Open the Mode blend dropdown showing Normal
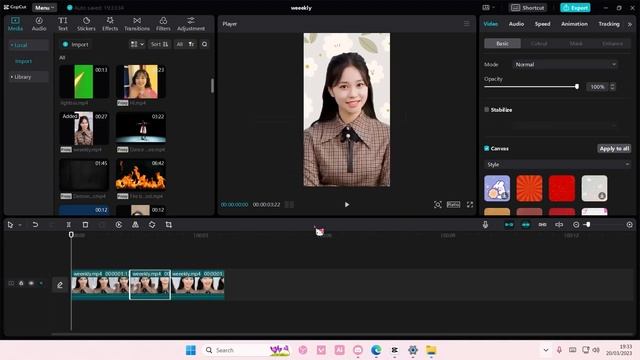This screenshot has height=360, width=640. [565, 64]
